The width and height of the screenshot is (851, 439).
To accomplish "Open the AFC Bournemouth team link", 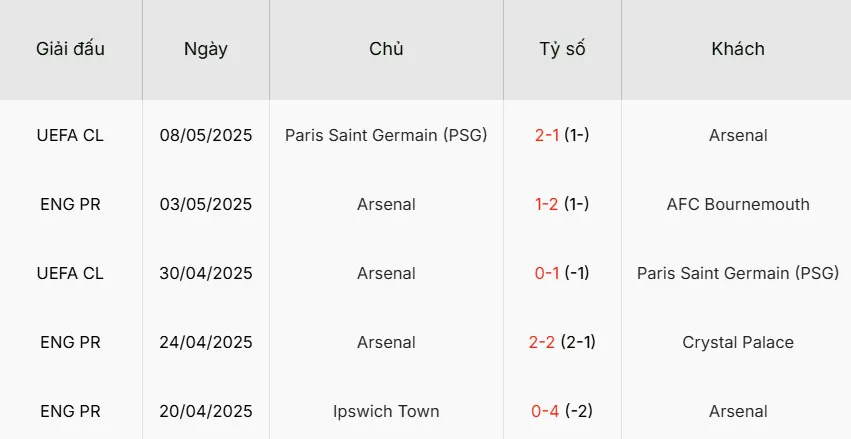I will click(738, 204).
